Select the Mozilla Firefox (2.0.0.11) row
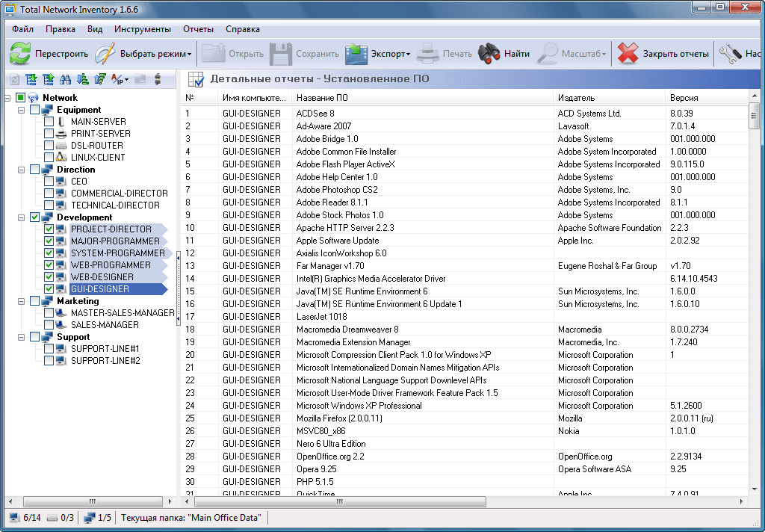765x532 pixels. coord(464,418)
